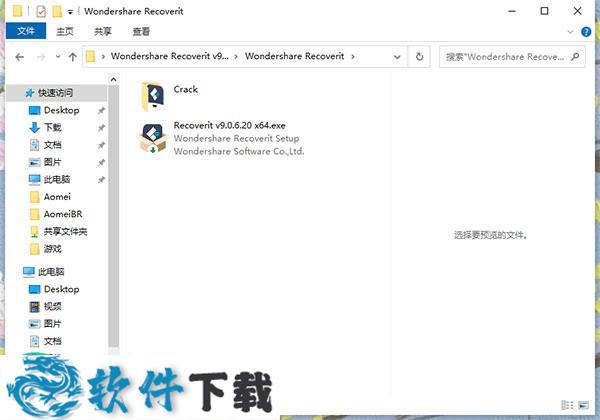
Task: Switch to large icons view
Action: (x=584, y=405)
